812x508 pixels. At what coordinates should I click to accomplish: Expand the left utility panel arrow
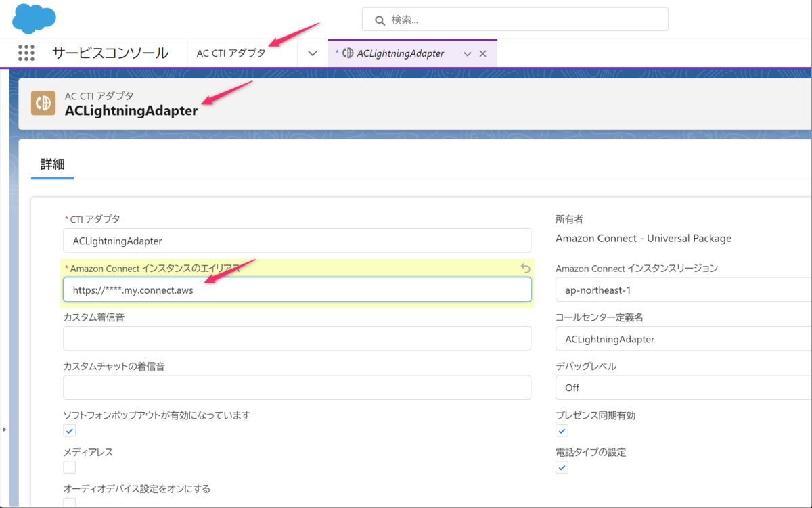click(5, 429)
